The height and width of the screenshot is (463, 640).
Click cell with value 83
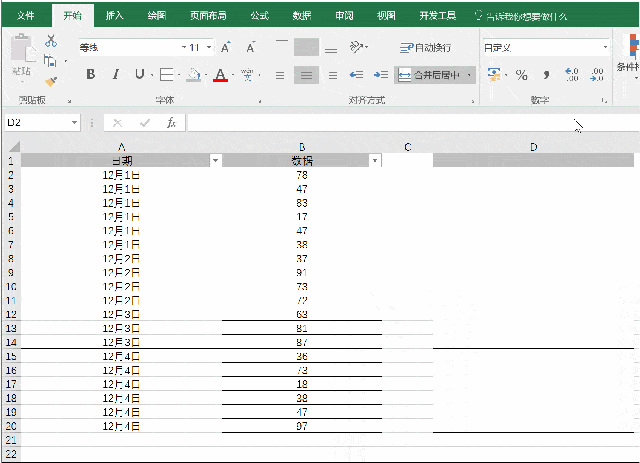click(x=302, y=203)
